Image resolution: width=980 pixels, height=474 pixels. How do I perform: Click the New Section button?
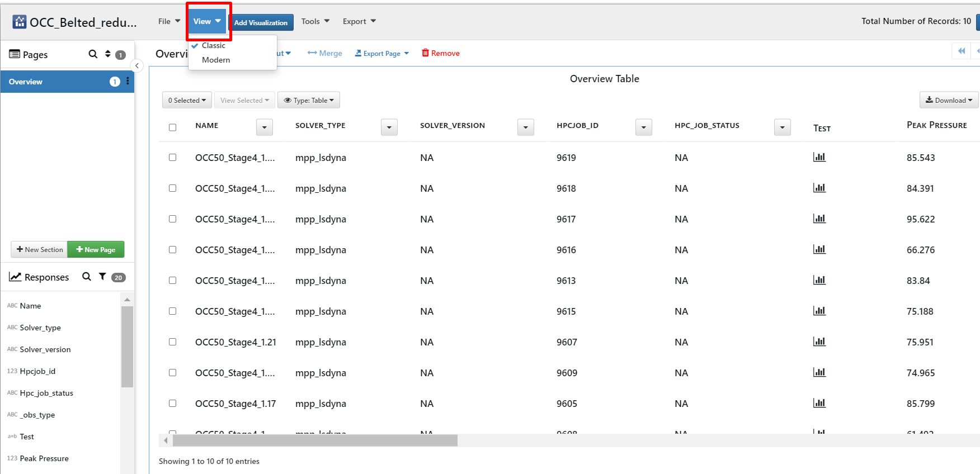pos(39,249)
